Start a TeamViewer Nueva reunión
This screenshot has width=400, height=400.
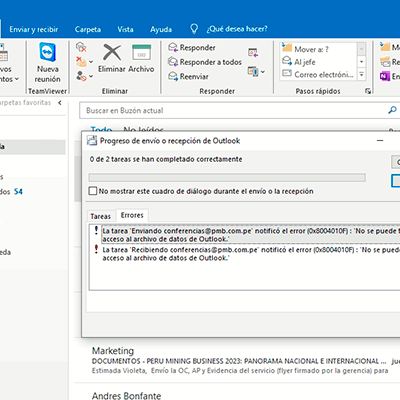pos(48,63)
